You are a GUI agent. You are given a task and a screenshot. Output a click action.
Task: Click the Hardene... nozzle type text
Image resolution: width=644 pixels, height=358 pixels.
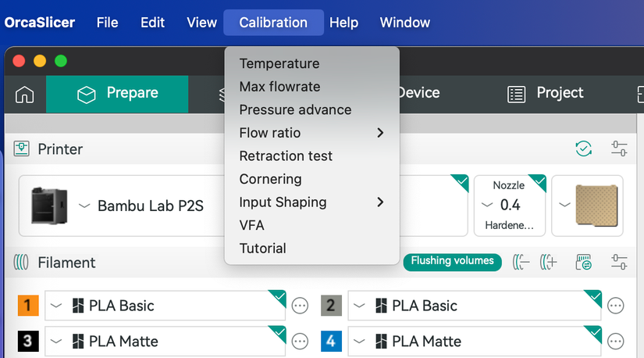(x=509, y=225)
